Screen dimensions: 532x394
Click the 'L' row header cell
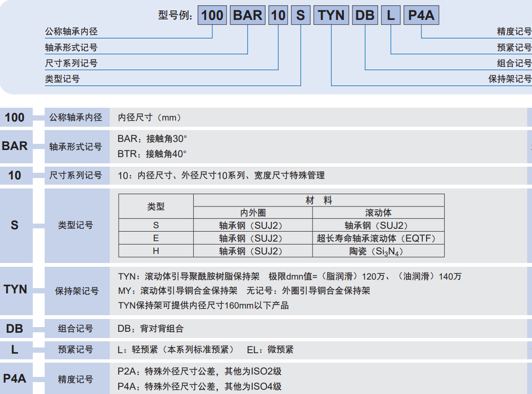[16, 350]
